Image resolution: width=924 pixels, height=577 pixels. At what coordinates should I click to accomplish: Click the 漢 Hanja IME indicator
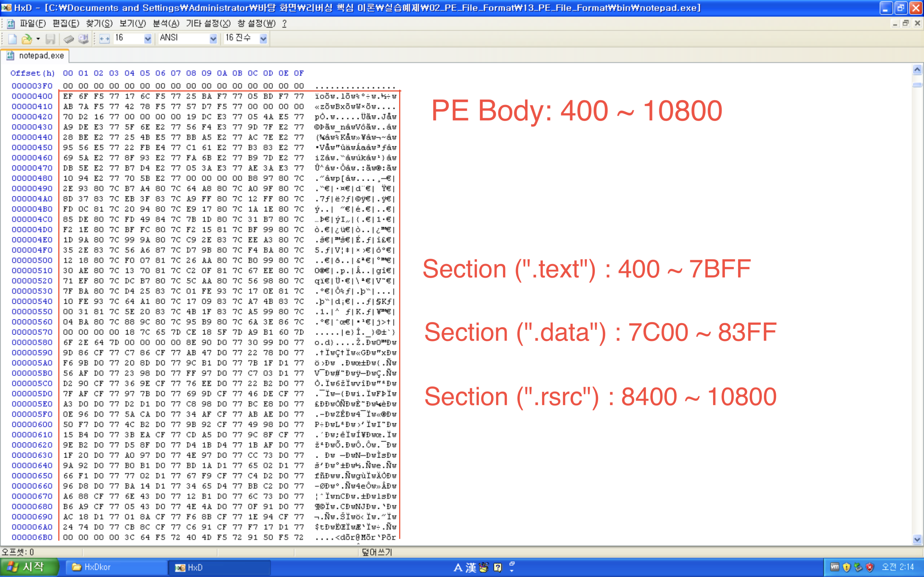471,567
